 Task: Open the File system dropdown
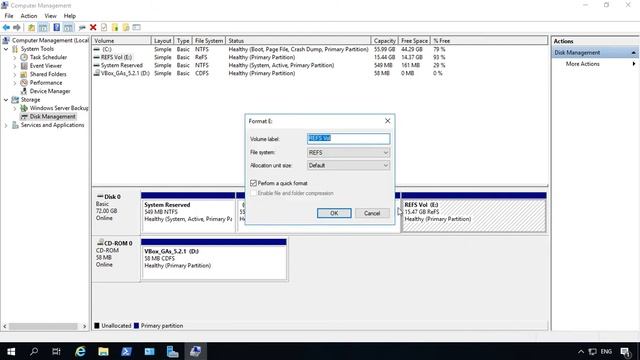[348, 152]
